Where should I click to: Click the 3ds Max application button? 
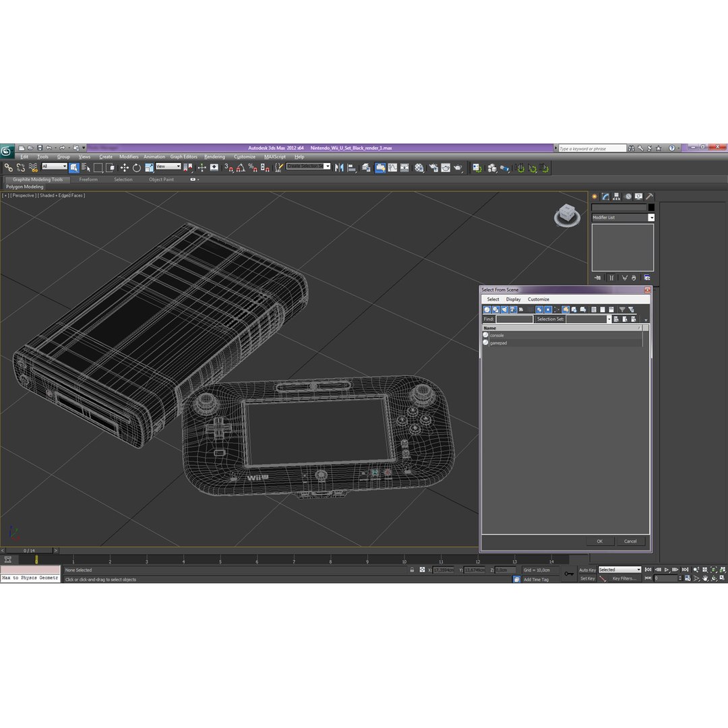(x=7, y=150)
